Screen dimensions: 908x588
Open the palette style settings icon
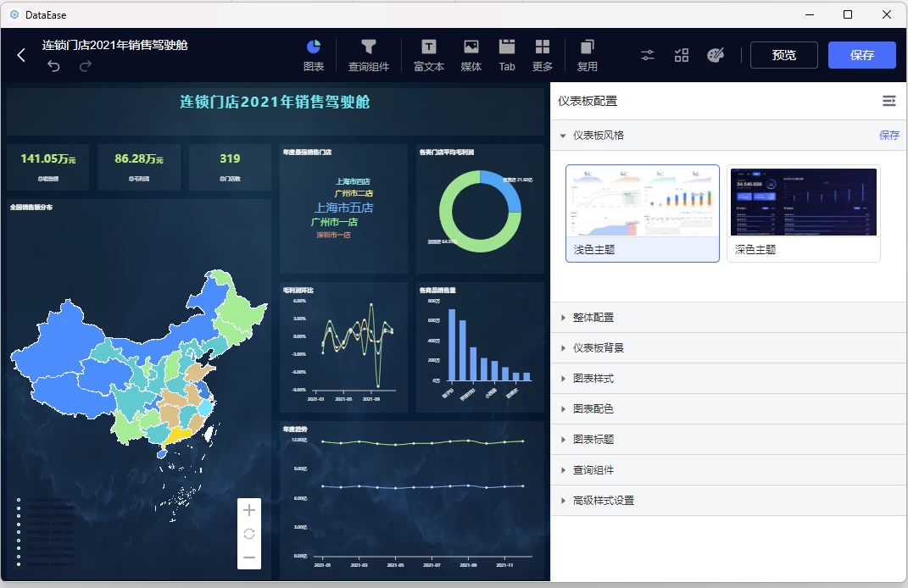click(x=716, y=55)
